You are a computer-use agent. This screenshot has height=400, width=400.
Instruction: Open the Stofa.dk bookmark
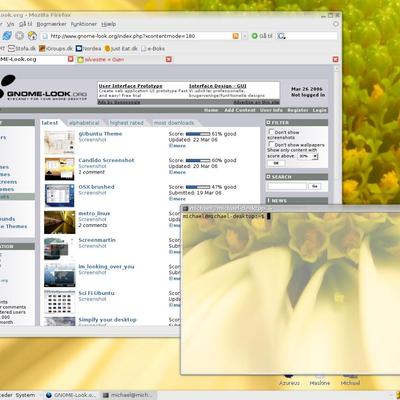pos(22,49)
